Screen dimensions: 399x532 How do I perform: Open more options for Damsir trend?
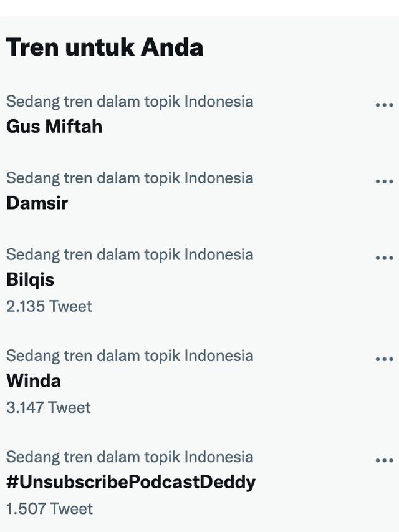pyautogui.click(x=385, y=181)
